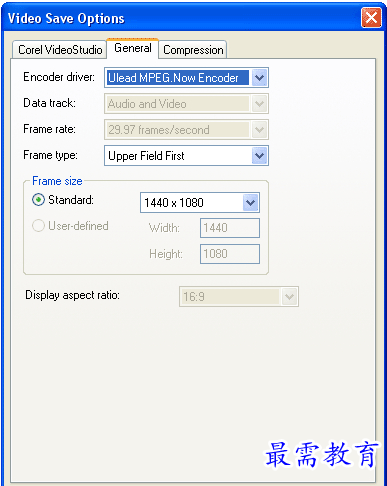Switch to the Compression tab
The height and width of the screenshot is (486, 387).
[193, 50]
